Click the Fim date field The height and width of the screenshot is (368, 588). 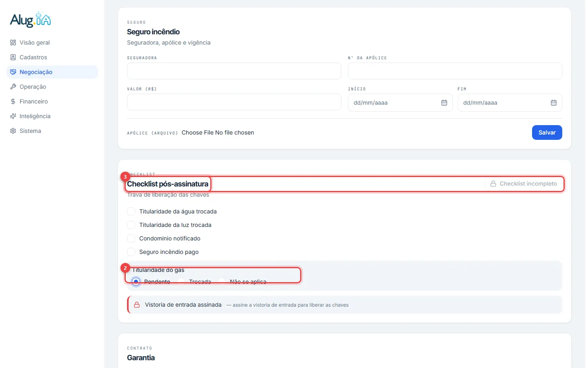click(510, 103)
